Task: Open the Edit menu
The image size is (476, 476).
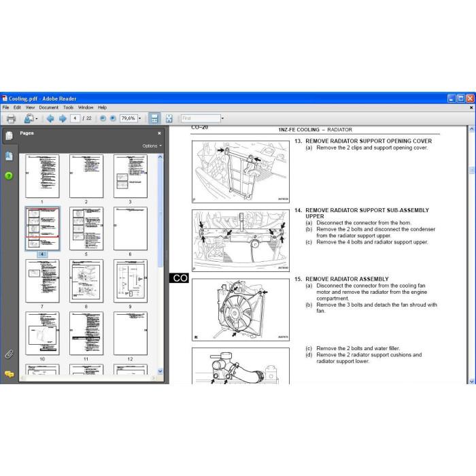Action: click(x=17, y=107)
